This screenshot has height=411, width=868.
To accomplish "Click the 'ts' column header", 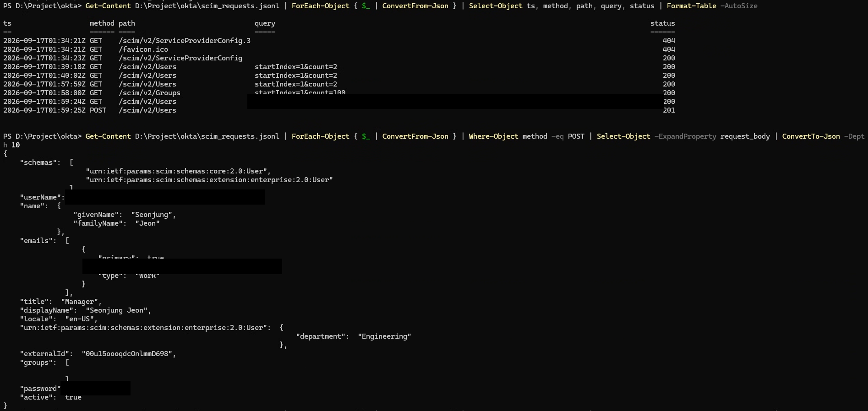I will (7, 23).
